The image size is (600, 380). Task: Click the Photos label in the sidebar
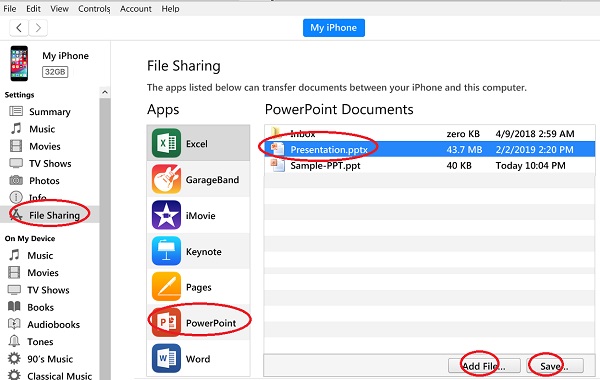(44, 181)
